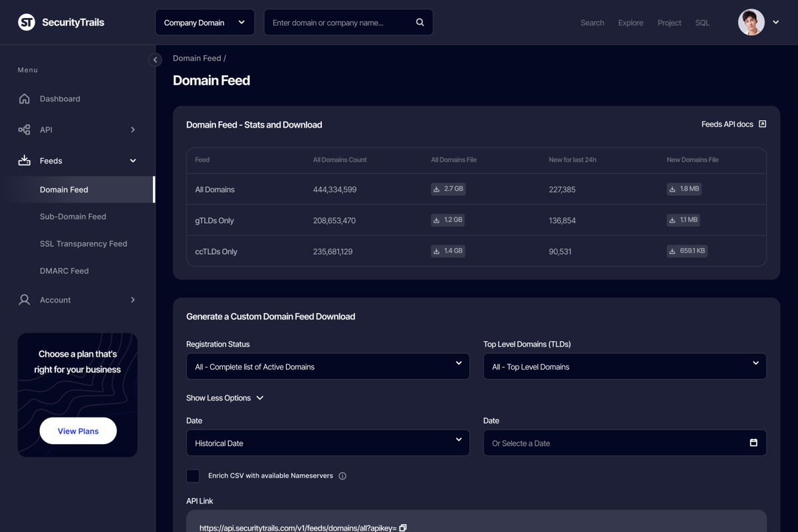Click the 235,681,129 count value
The height and width of the screenshot is (532, 798).
332,251
